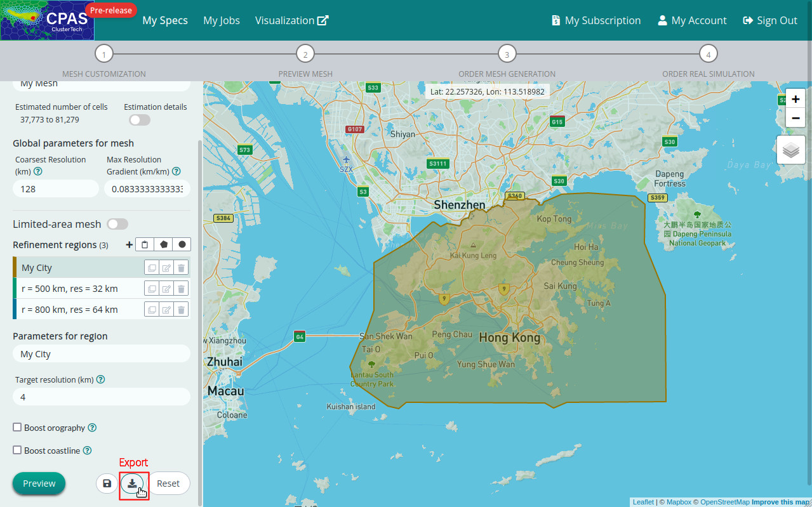Image resolution: width=812 pixels, height=507 pixels.
Task: Go to step 4 Order Real Simulation
Action: coord(709,54)
